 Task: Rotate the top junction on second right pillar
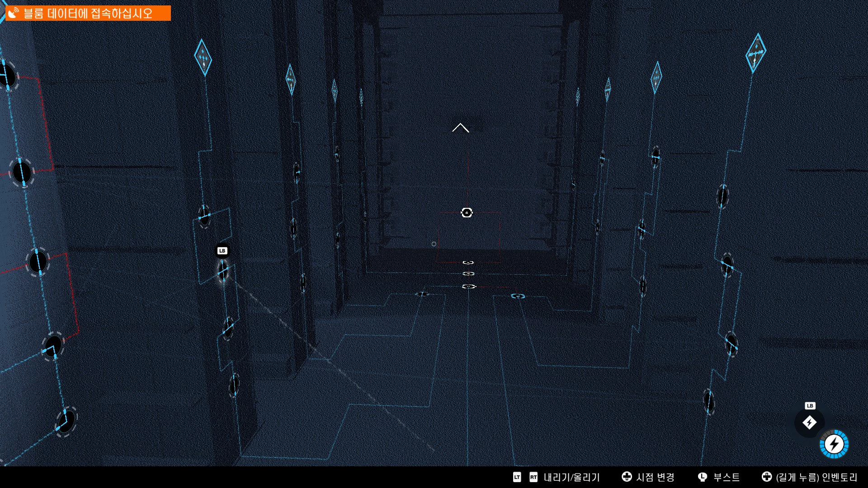pos(656,158)
